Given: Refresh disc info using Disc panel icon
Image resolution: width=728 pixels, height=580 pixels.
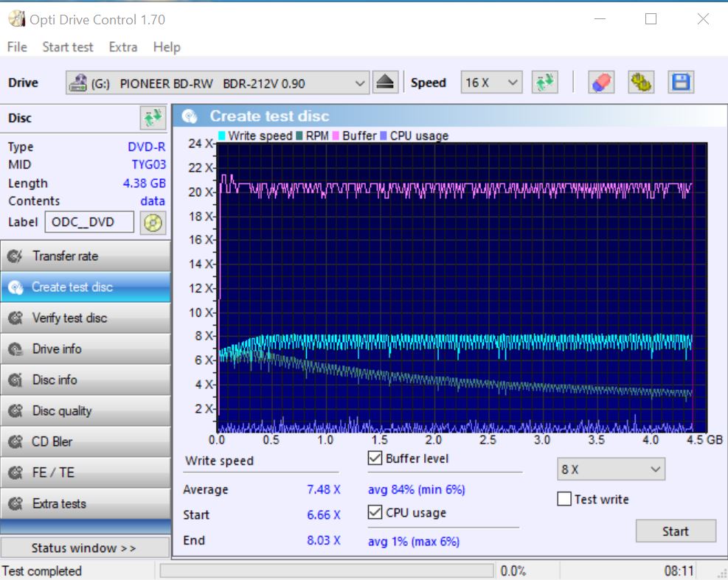Looking at the screenshot, I should click(153, 118).
